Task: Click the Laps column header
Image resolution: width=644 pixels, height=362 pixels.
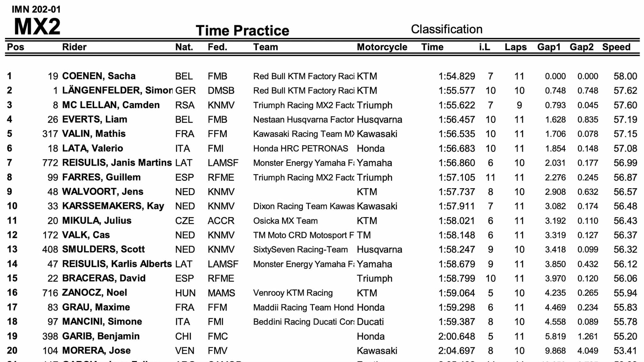Action: point(516,47)
